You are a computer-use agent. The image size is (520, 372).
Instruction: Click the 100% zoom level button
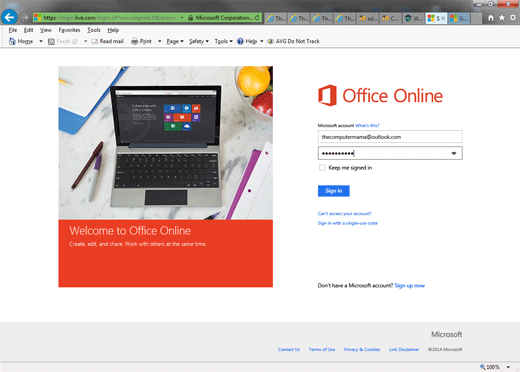click(x=490, y=367)
